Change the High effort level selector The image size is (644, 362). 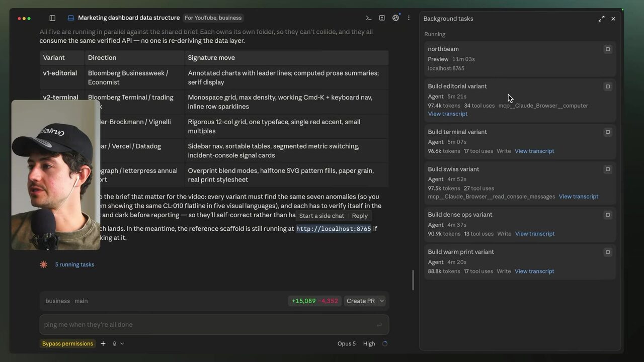point(369,344)
